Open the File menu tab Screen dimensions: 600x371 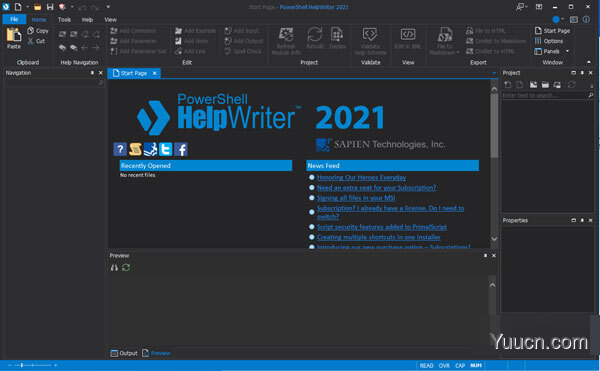[14, 19]
